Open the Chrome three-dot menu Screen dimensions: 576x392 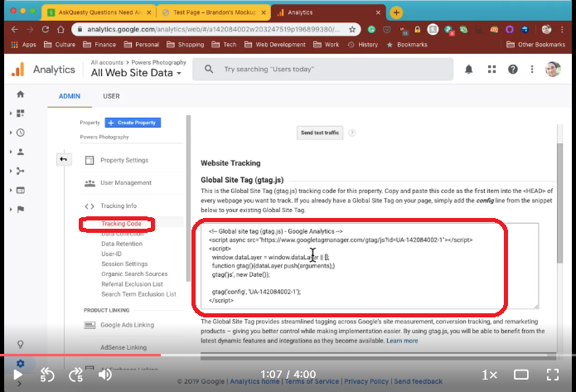coord(562,29)
